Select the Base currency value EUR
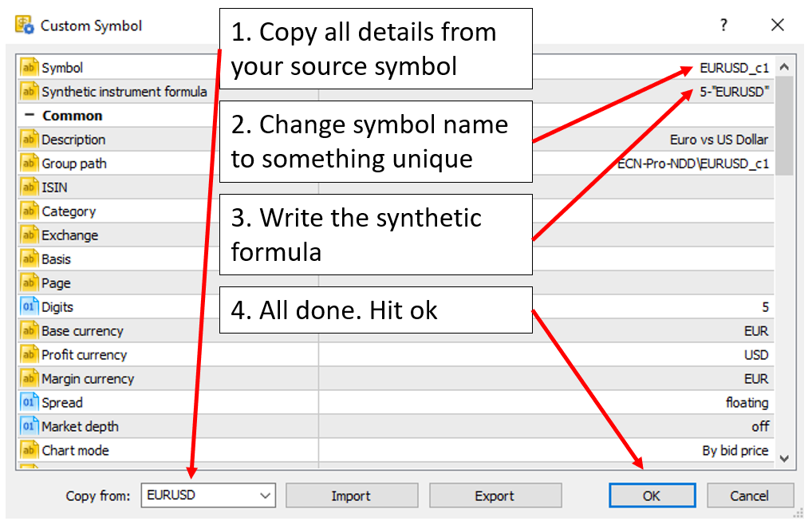The height and width of the screenshot is (525, 812). [x=756, y=331]
